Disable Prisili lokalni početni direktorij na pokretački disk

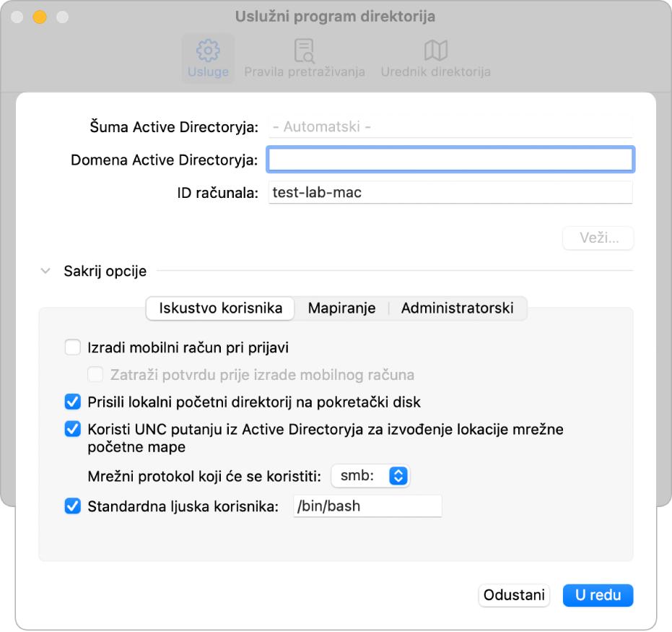72,402
